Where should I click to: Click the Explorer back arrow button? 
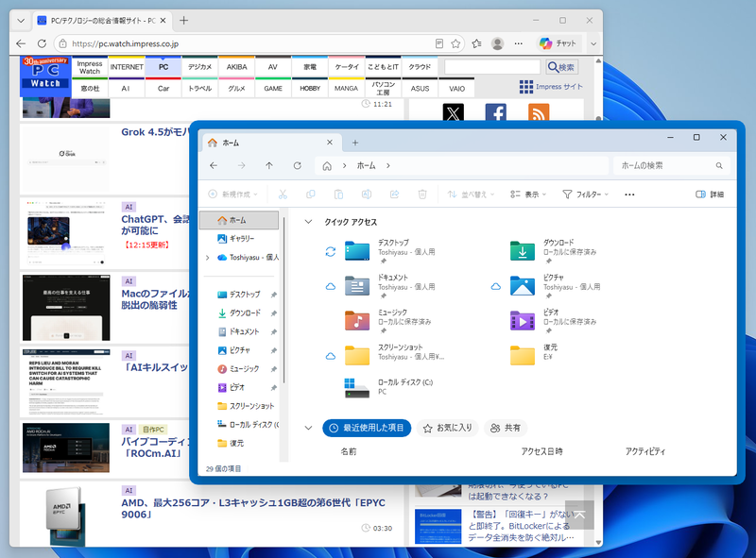point(214,166)
